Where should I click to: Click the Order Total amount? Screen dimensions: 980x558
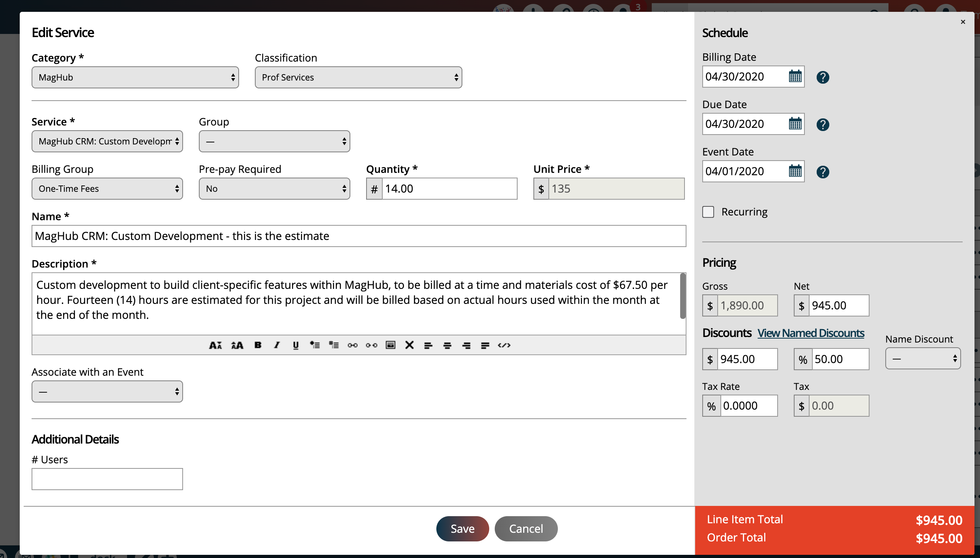[x=939, y=538]
